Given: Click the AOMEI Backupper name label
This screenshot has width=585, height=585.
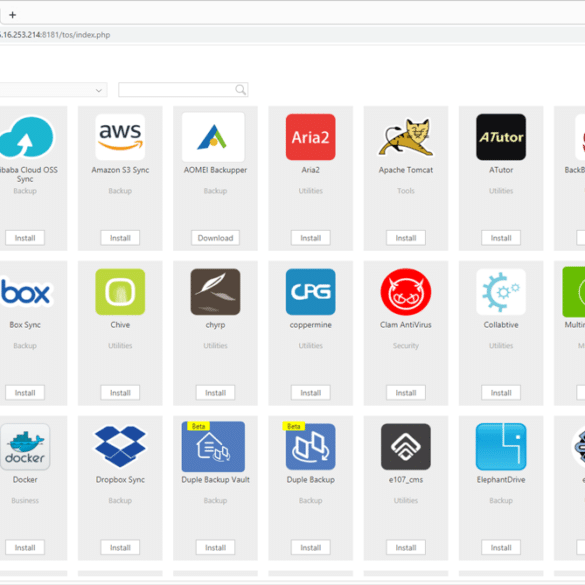Looking at the screenshot, I should [x=215, y=170].
